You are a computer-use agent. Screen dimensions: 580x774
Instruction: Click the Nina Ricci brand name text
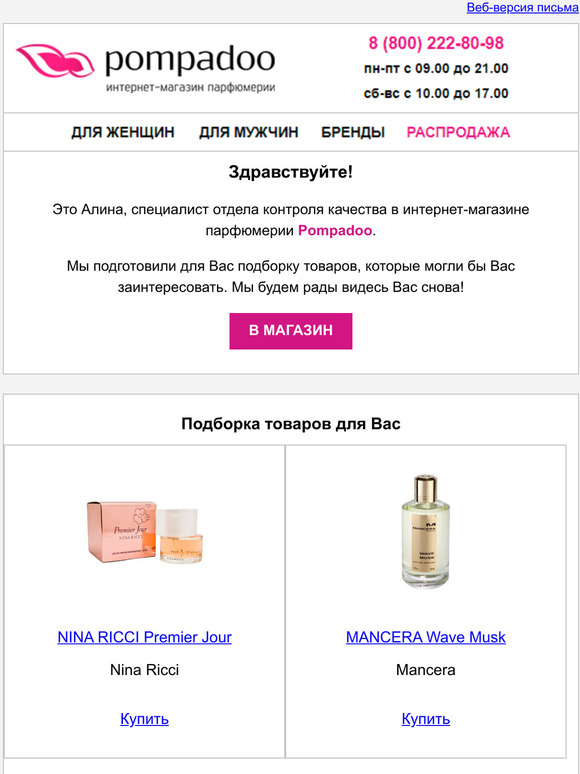145,670
